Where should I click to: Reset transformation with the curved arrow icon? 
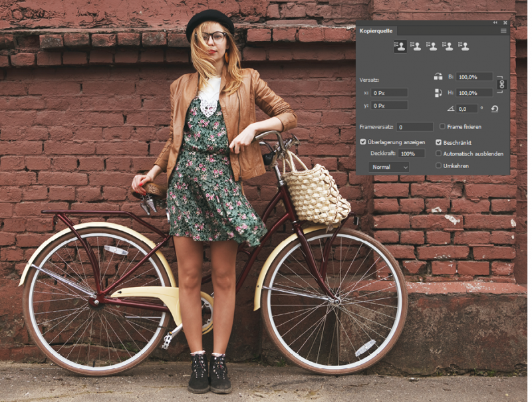click(x=495, y=109)
